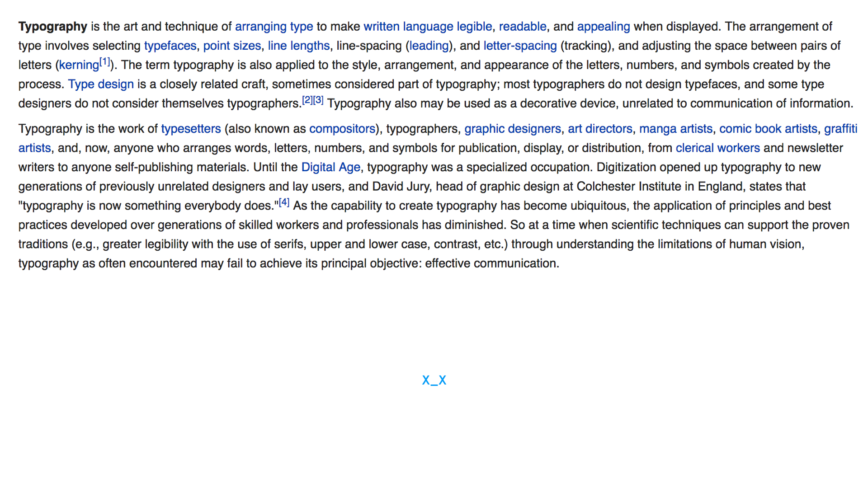868x488 pixels.
Task: Click the 'legible' hyperlink
Action: (474, 27)
